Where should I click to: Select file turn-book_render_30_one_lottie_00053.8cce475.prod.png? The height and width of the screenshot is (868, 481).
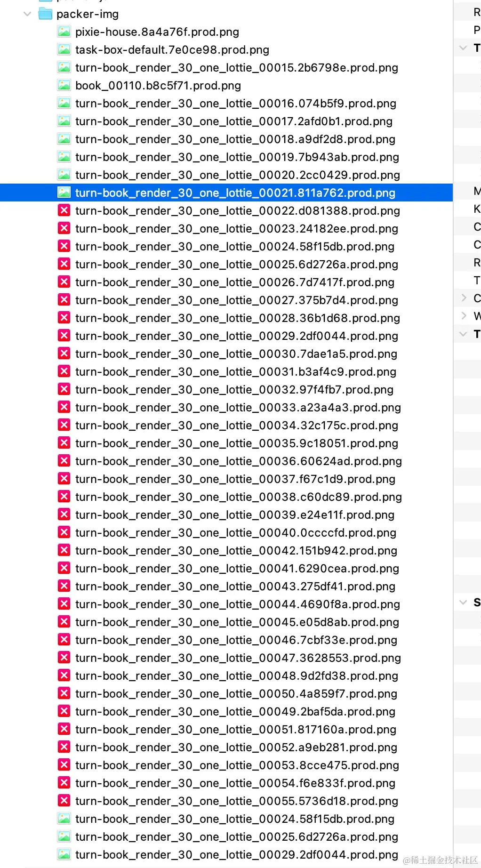pyautogui.click(x=237, y=765)
